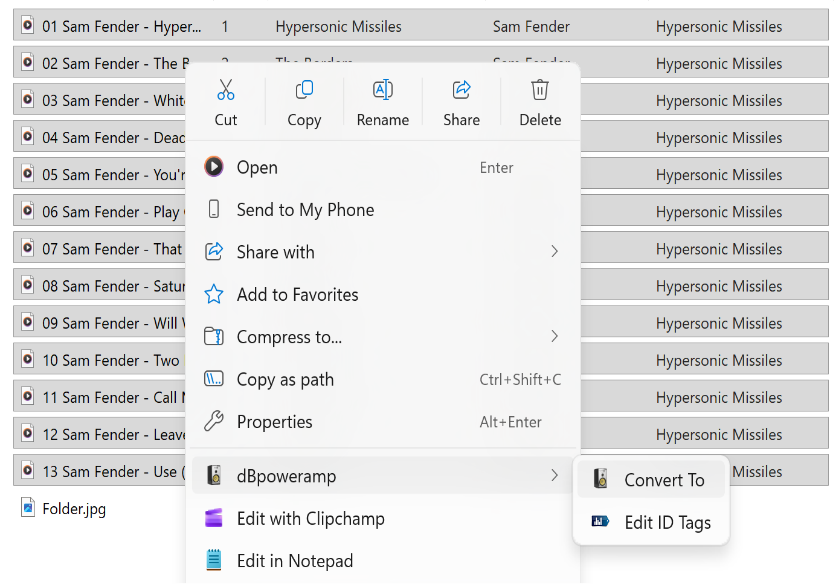This screenshot has width=836, height=584.
Task: Select file 12 Sam Fender - Leave
Action: click(x=114, y=435)
